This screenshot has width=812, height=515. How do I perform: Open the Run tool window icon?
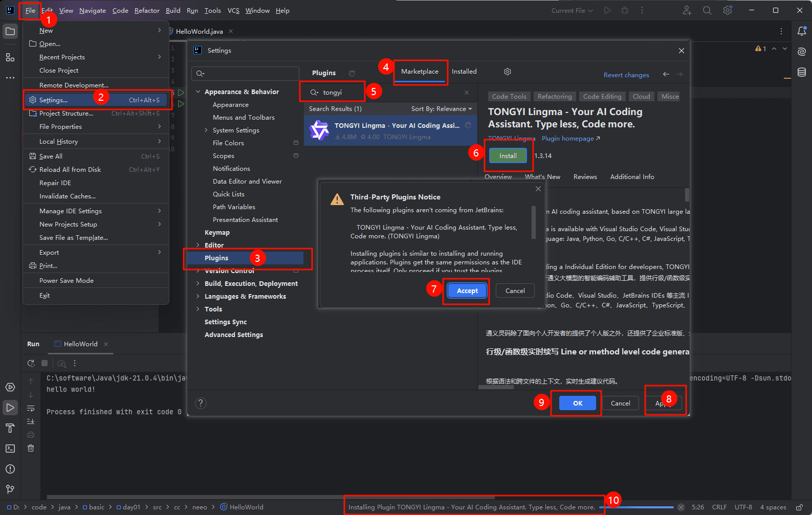click(10, 408)
